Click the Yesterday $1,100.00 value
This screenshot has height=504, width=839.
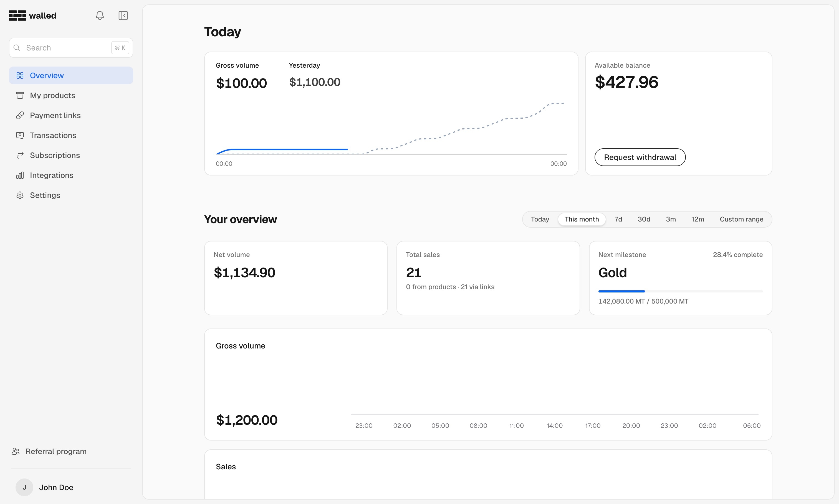[315, 82]
